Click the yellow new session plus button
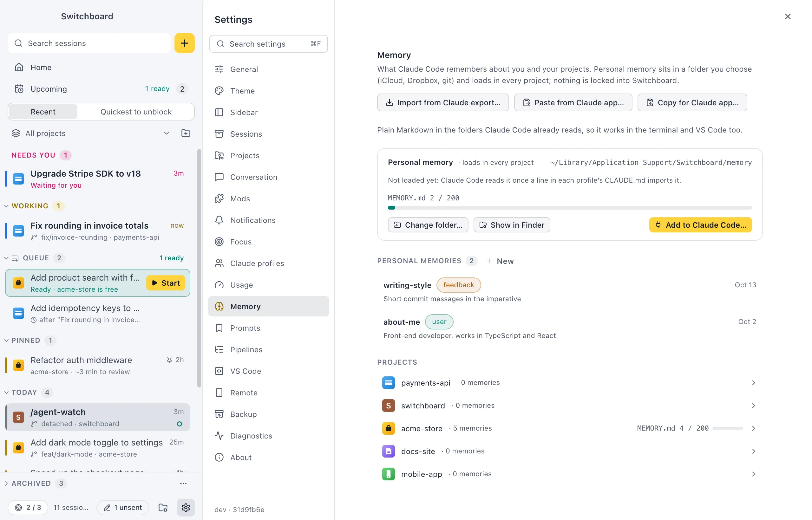The width and height of the screenshot is (812, 520). pyautogui.click(x=184, y=43)
